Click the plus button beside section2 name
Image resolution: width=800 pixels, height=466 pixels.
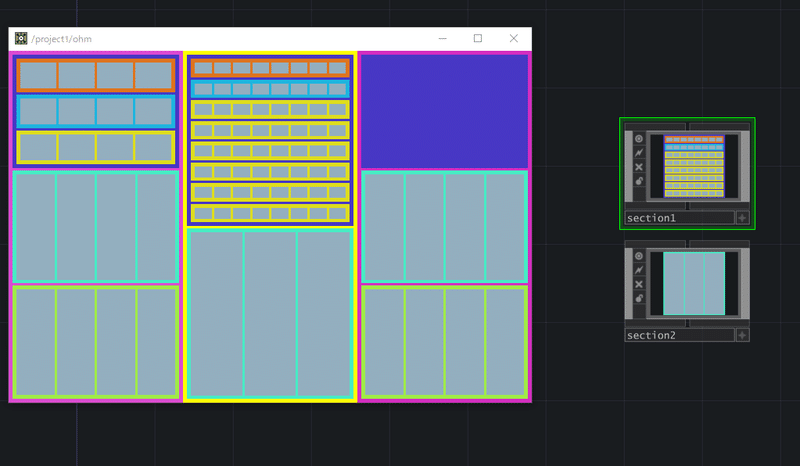(x=742, y=335)
